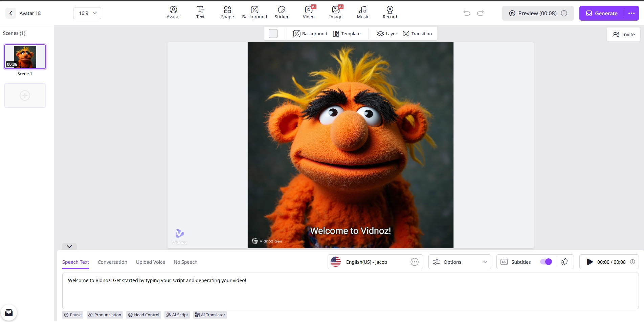The height and width of the screenshot is (322, 644).
Task: Switch to the Conversation tab
Action: [112, 262]
